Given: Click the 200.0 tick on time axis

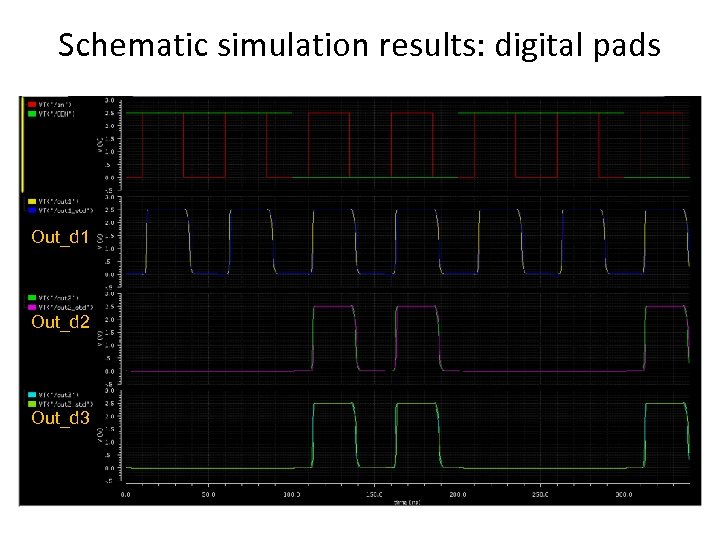Looking at the screenshot, I should tap(458, 495).
